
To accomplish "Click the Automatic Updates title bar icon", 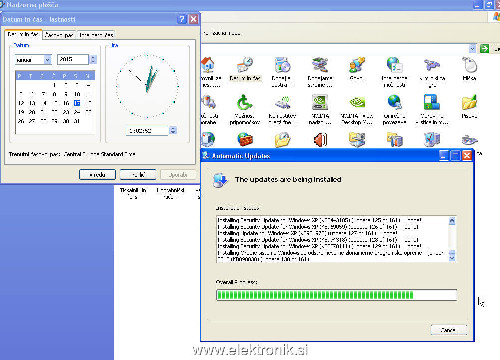I will pos(206,155).
